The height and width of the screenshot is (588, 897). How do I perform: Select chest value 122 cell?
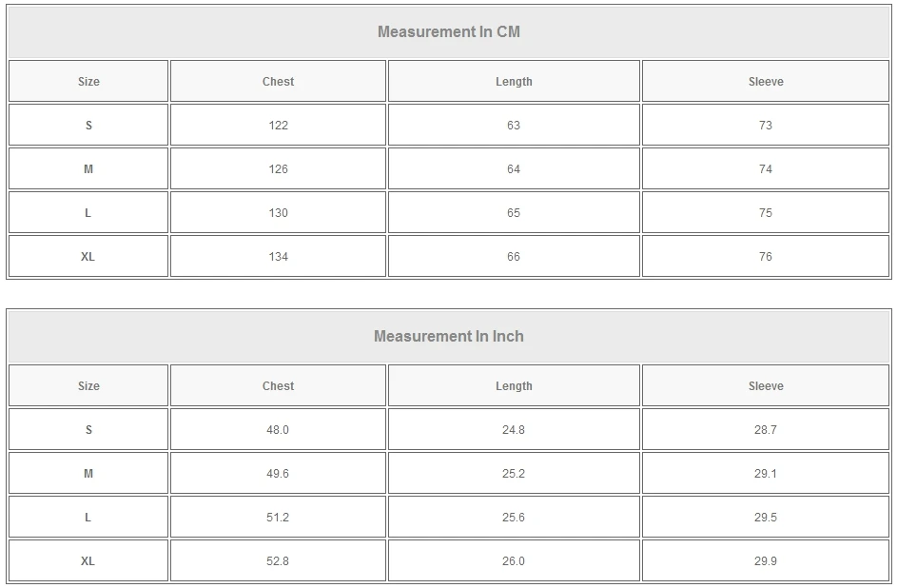(x=278, y=126)
